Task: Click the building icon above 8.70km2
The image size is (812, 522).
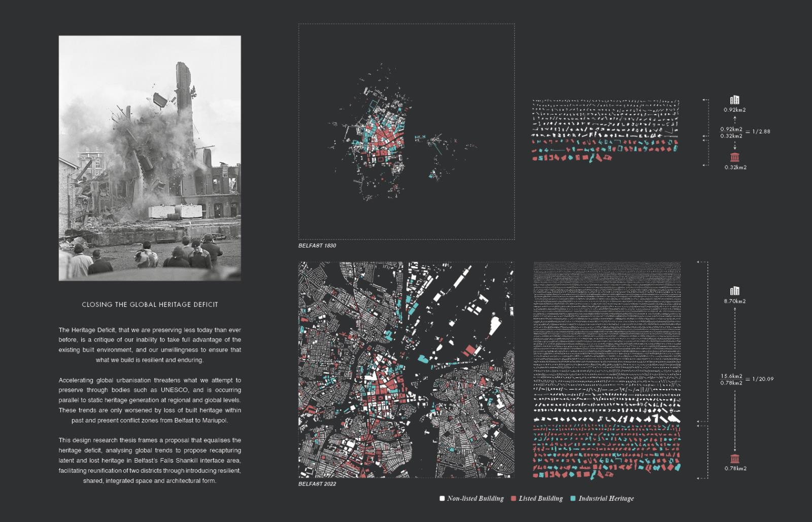Action: click(734, 291)
